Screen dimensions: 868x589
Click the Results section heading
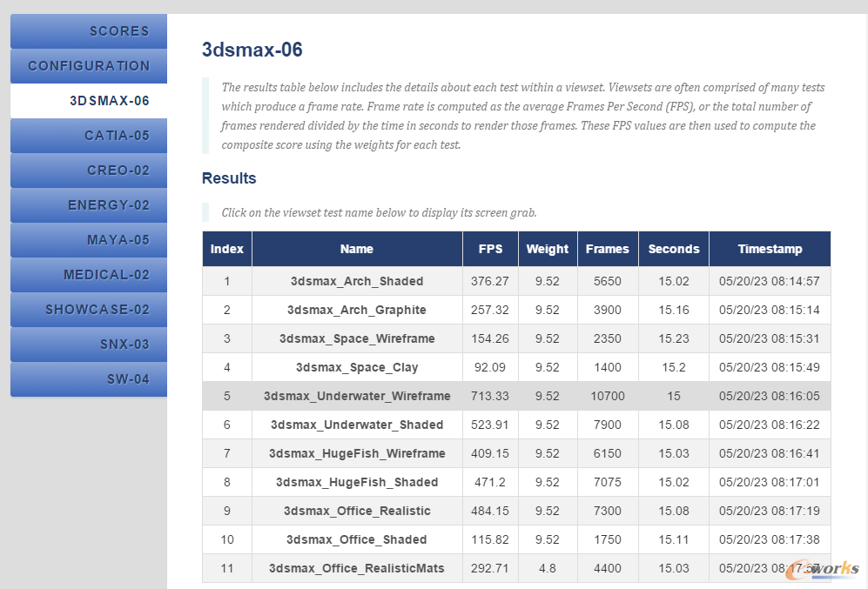tap(229, 178)
